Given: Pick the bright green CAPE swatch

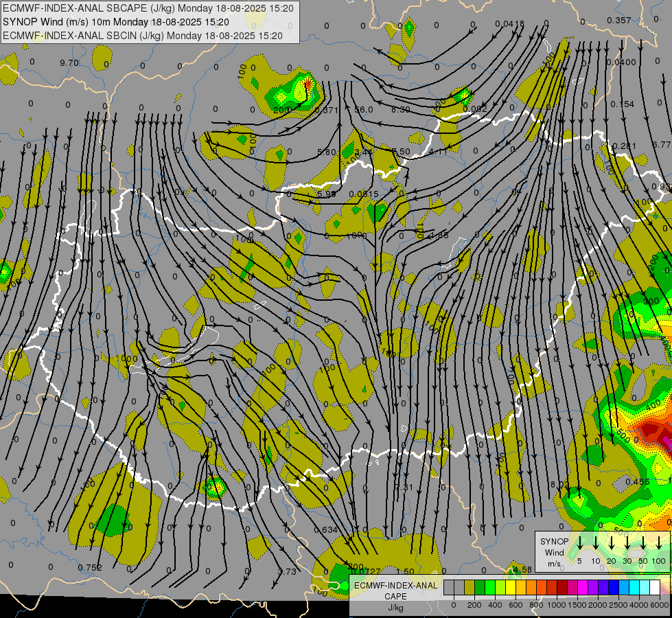Looking at the screenshot, I should coord(490,587).
